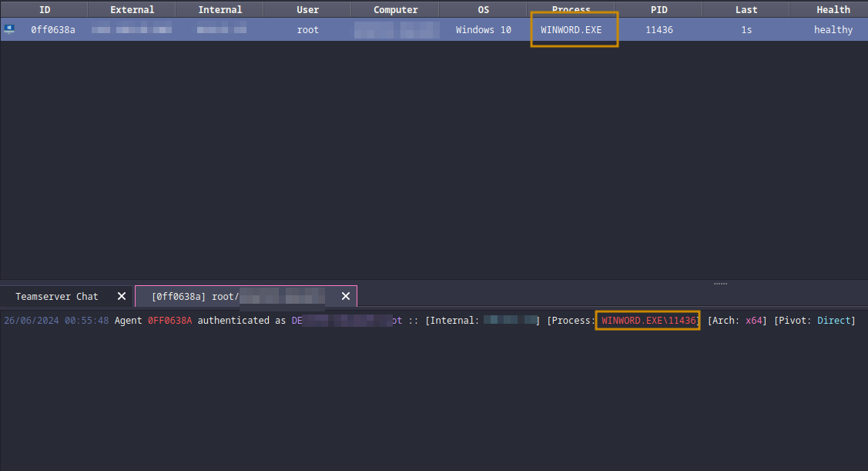Click the User column header
Viewport: 868px width, 471px height.
tap(307, 10)
